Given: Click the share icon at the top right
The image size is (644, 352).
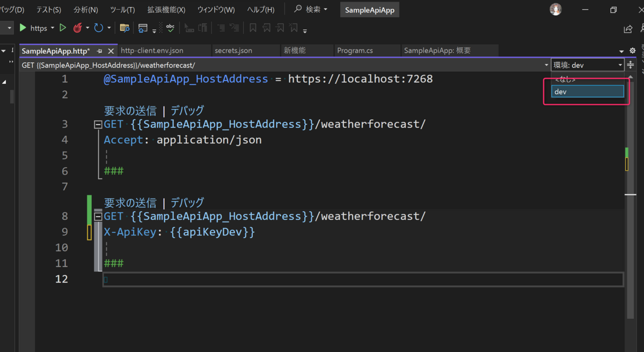Looking at the screenshot, I should pos(628,28).
